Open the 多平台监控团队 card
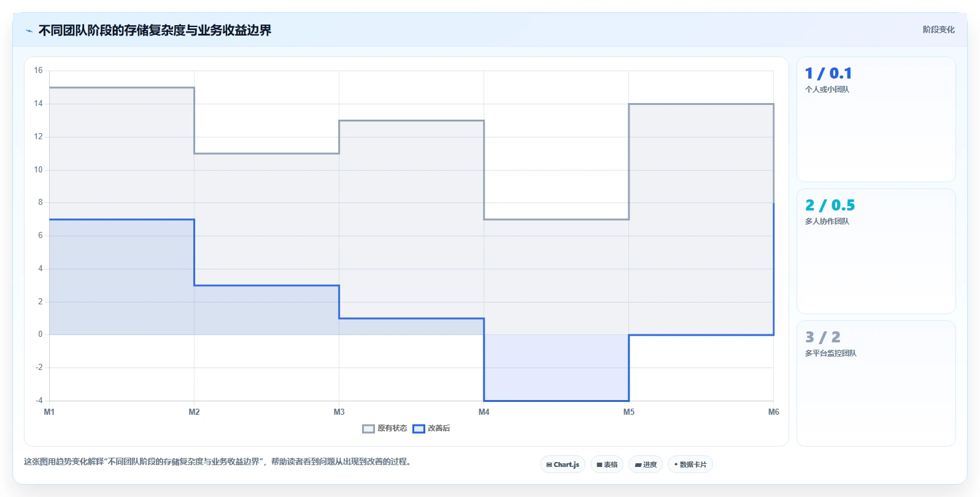The image size is (980, 497). pyautogui.click(x=876, y=383)
